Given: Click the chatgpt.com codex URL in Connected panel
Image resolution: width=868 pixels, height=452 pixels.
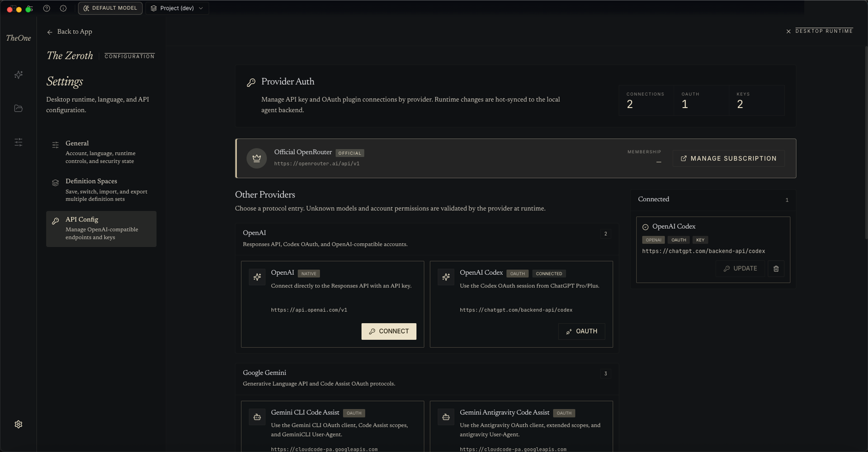Looking at the screenshot, I should [703, 251].
